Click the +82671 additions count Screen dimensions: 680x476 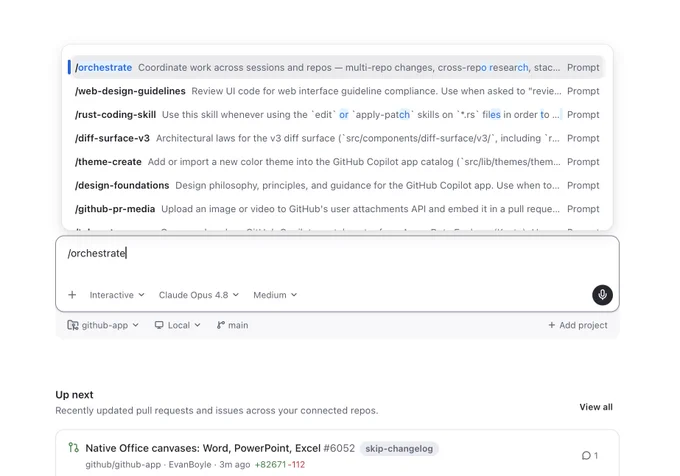(270, 464)
